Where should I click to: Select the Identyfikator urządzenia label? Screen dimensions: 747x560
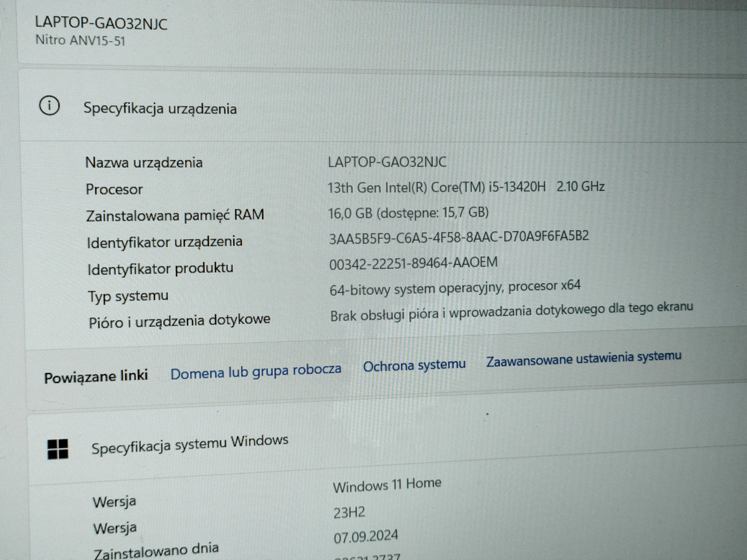164,242
